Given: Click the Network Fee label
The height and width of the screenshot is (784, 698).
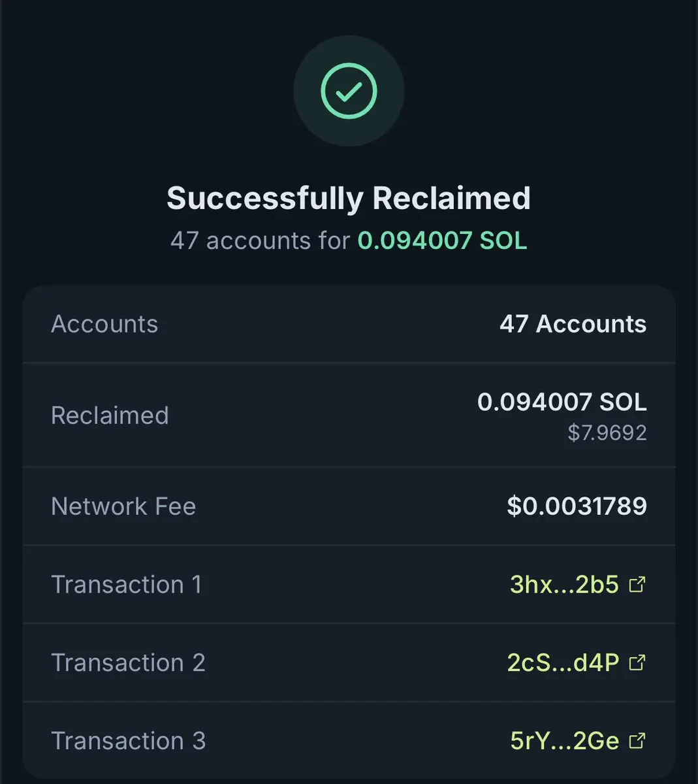Looking at the screenshot, I should [x=123, y=506].
